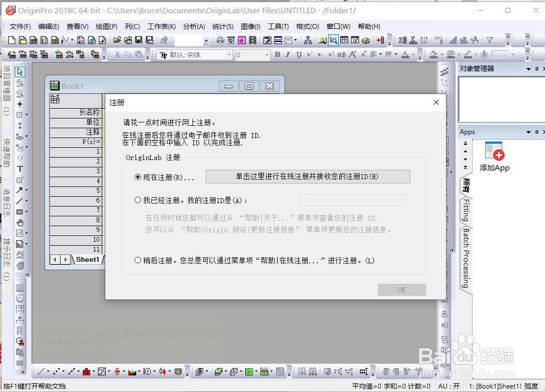The width and height of the screenshot is (545, 392).
Task: Click the Save Project floppy icon
Action: (138, 40)
